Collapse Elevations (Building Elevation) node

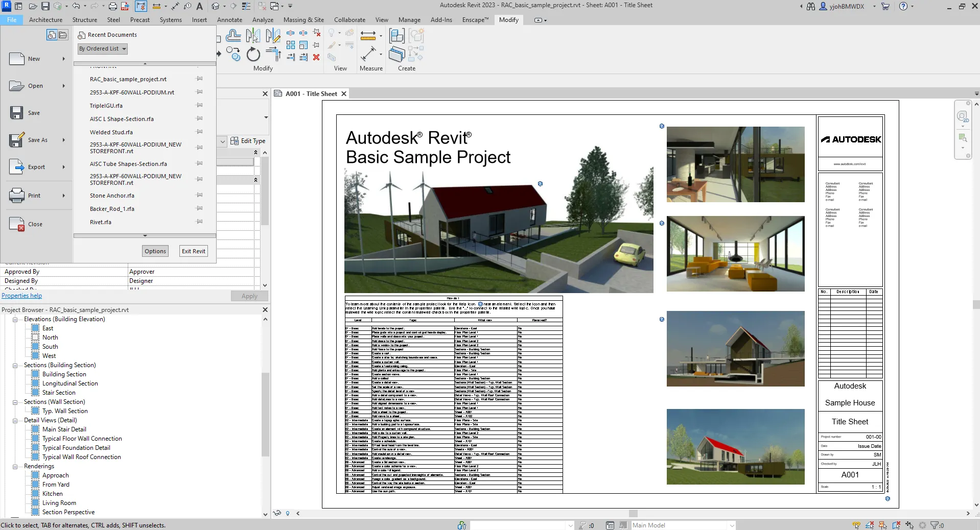coord(15,320)
